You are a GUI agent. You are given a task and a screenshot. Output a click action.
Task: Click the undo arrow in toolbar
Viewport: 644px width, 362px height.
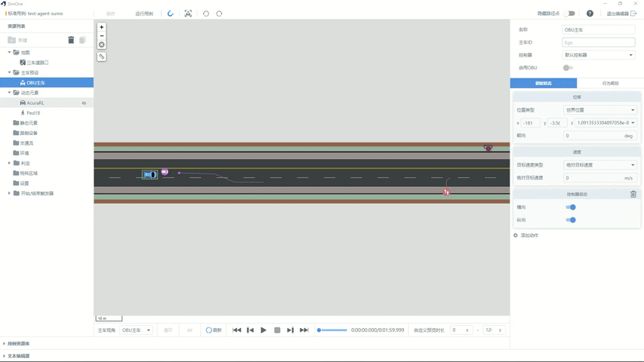[205, 14]
